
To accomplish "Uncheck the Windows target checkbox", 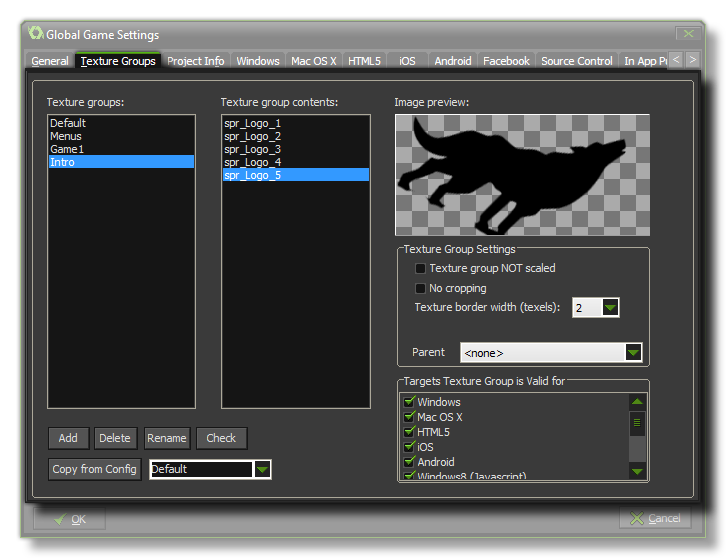I will pyautogui.click(x=409, y=402).
